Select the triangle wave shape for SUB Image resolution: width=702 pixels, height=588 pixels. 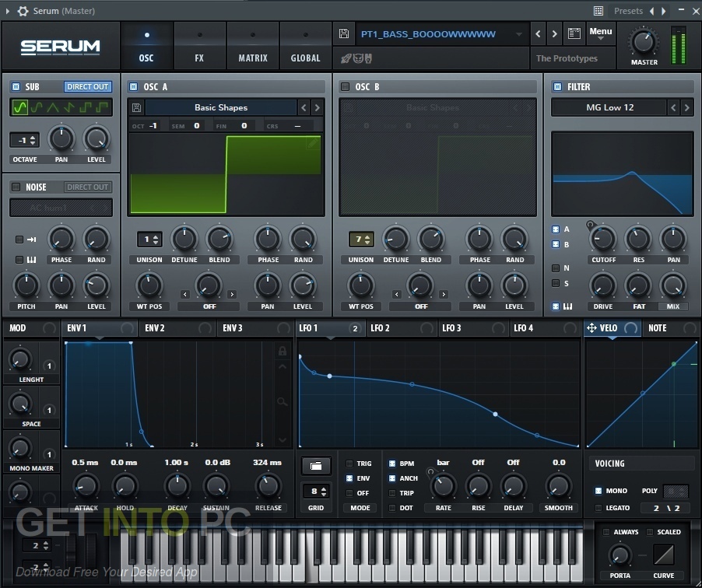[x=53, y=107]
